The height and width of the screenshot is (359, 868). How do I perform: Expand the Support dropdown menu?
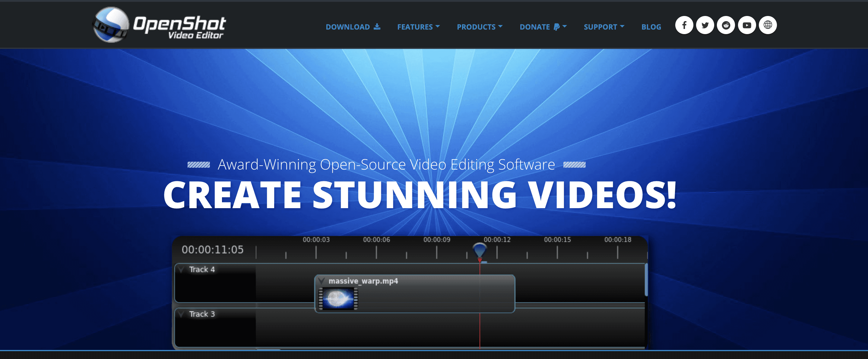(603, 27)
